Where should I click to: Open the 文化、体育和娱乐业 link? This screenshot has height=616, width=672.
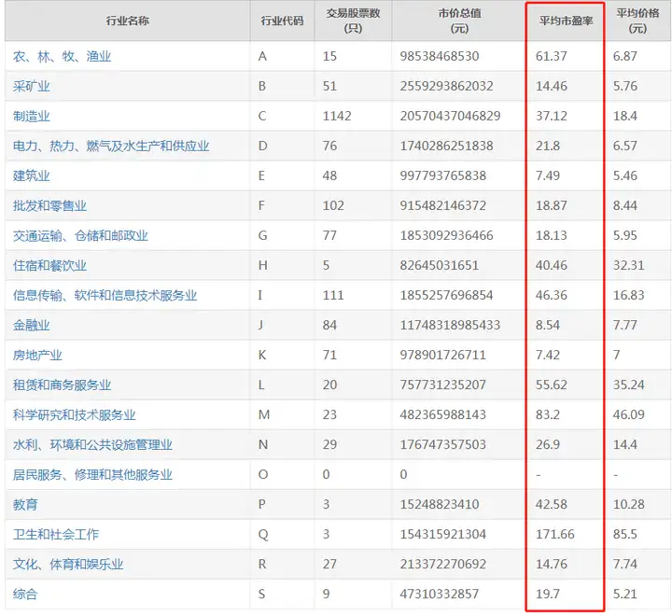click(x=68, y=564)
